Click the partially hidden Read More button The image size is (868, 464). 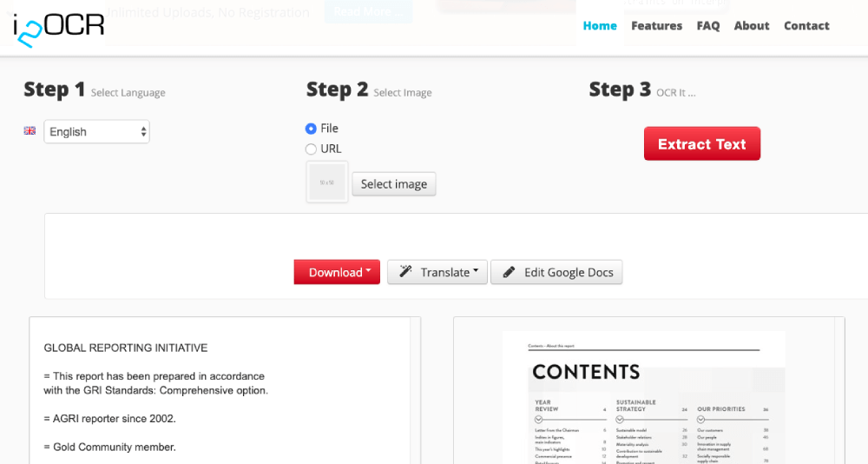(368, 11)
